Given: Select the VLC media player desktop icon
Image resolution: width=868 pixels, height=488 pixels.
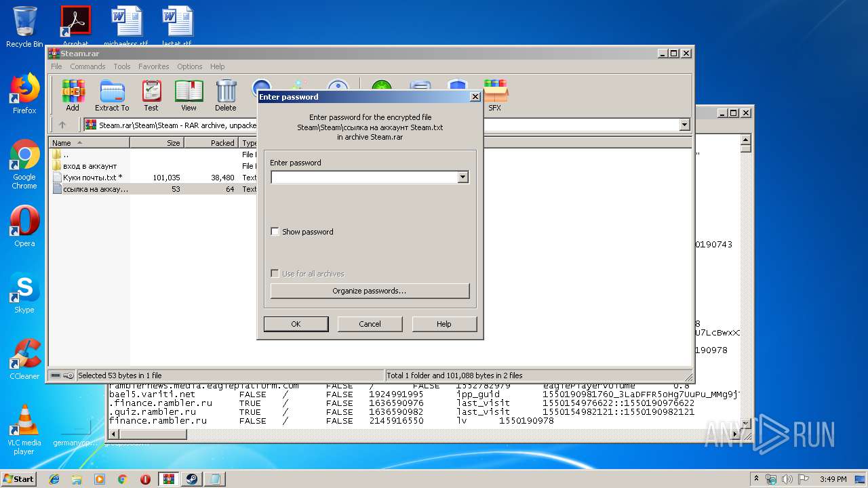Looking at the screenshot, I should [24, 430].
